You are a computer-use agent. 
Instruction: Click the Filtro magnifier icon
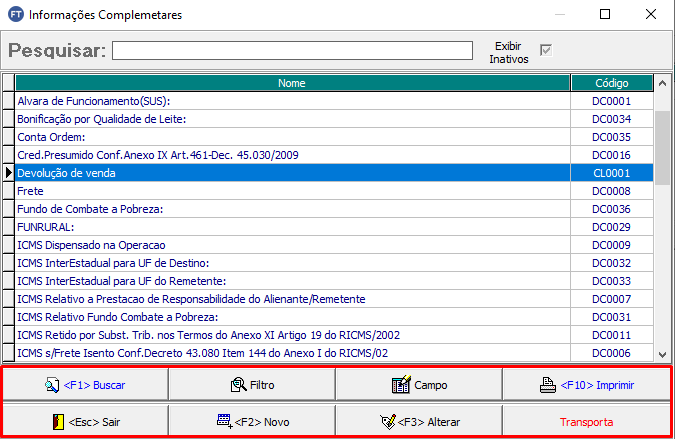point(238,385)
